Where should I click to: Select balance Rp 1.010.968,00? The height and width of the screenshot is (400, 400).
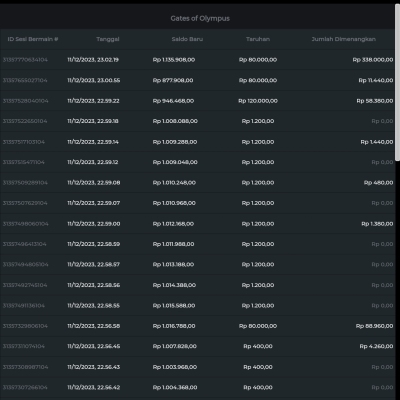[x=174, y=203]
